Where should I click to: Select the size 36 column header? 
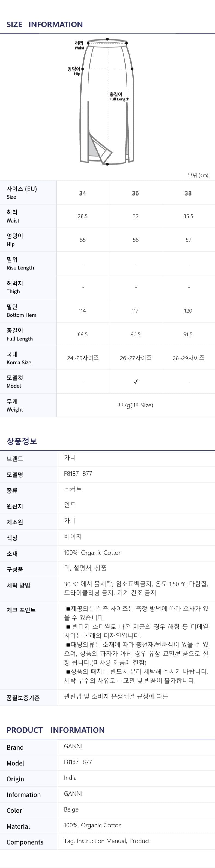pyautogui.click(x=135, y=193)
